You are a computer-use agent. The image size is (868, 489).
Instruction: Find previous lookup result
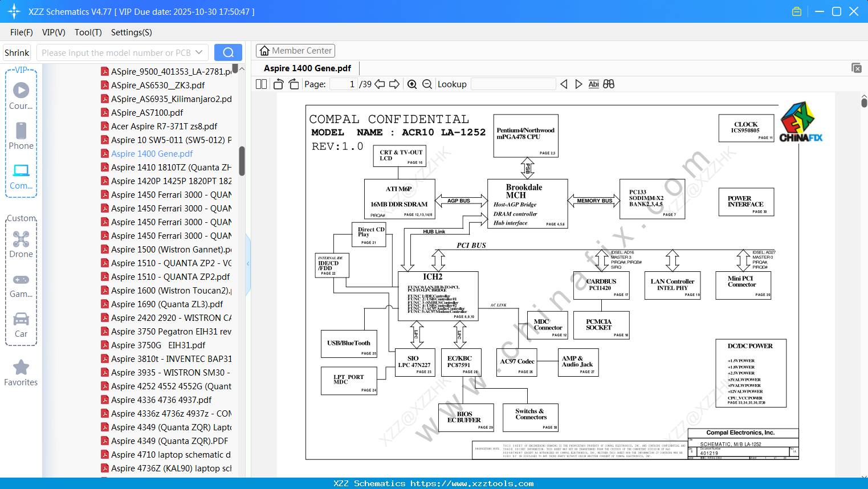[564, 84]
